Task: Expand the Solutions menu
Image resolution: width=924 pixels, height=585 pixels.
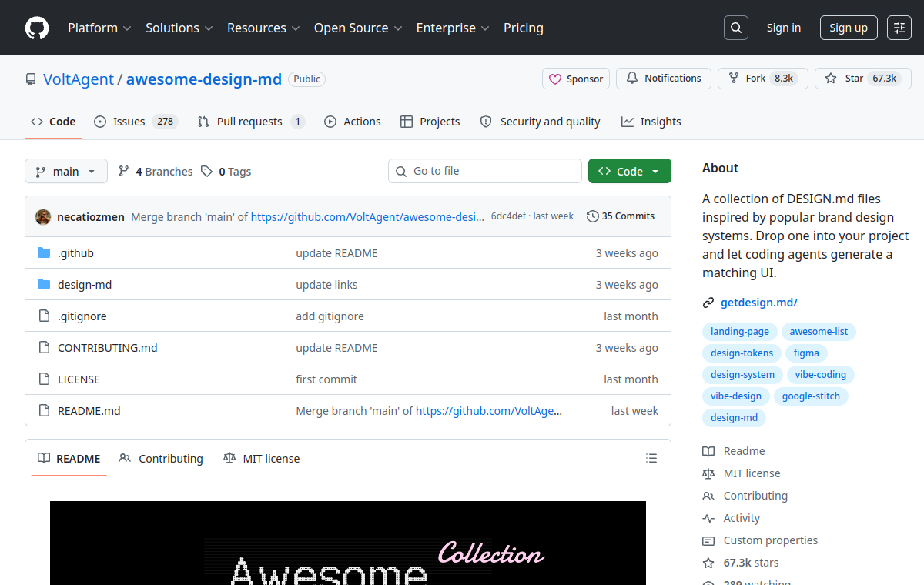Action: coord(179,28)
